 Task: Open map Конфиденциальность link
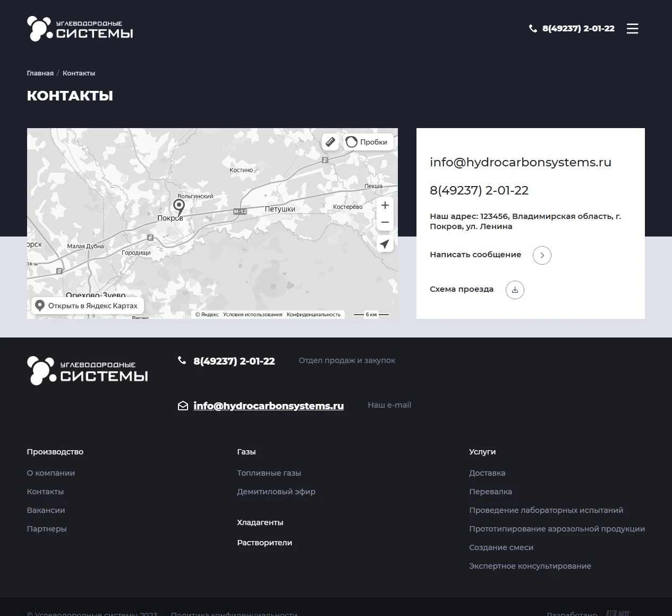[313, 315]
